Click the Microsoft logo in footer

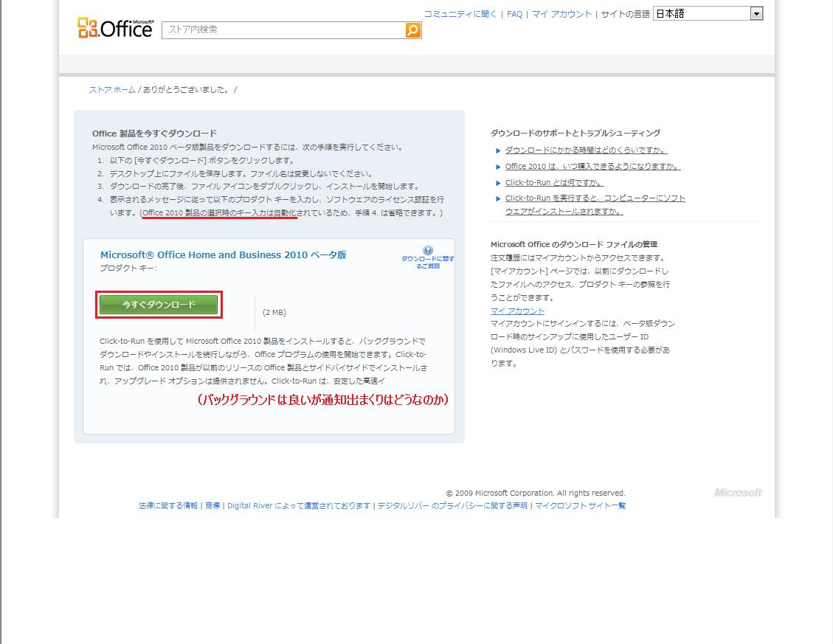coord(738,493)
